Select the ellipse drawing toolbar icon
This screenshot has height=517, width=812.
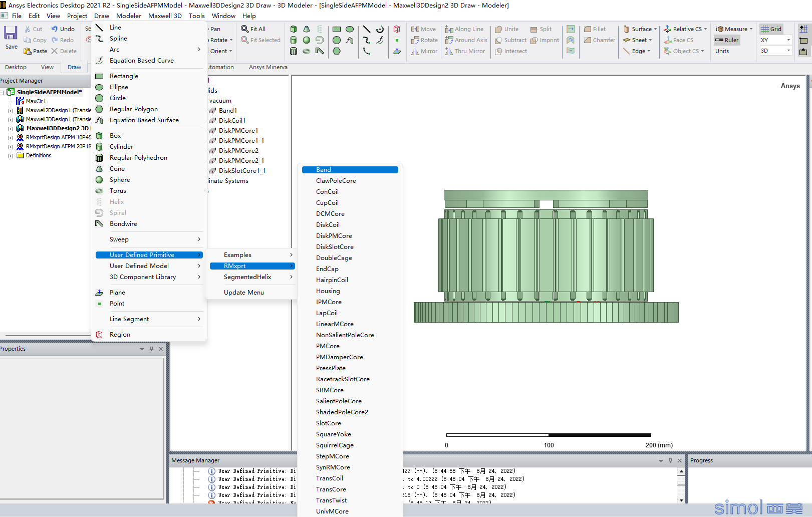click(x=350, y=29)
